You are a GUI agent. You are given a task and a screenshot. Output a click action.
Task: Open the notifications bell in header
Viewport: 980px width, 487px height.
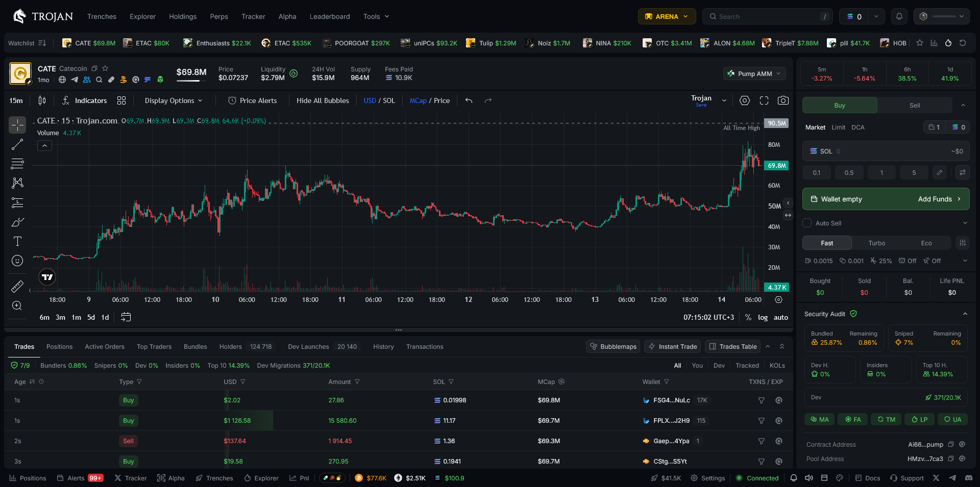tap(899, 16)
